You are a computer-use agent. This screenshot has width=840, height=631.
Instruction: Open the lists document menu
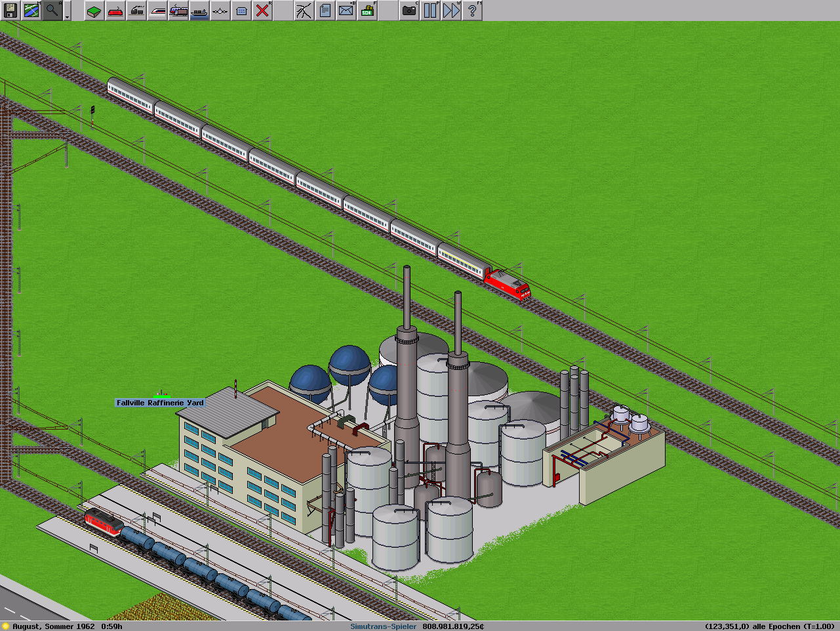(x=325, y=10)
